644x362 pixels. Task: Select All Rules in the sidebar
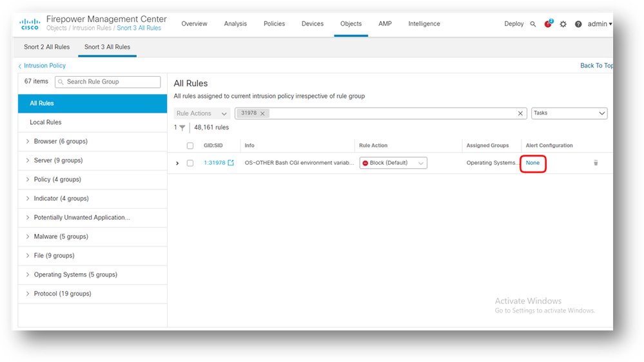click(x=92, y=104)
